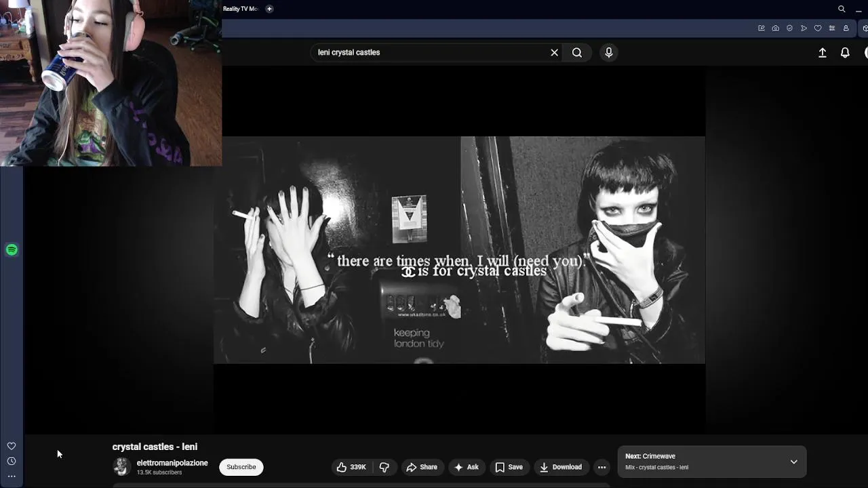The width and height of the screenshot is (868, 488).
Task: Open Spotify in the browser sidebar
Action: [12, 250]
